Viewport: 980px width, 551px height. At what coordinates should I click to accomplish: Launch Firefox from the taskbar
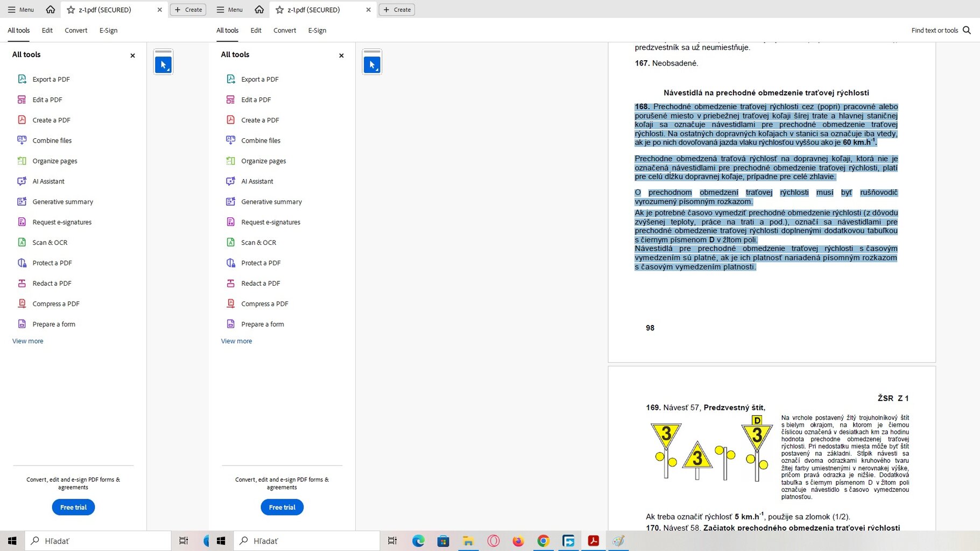[518, 541]
